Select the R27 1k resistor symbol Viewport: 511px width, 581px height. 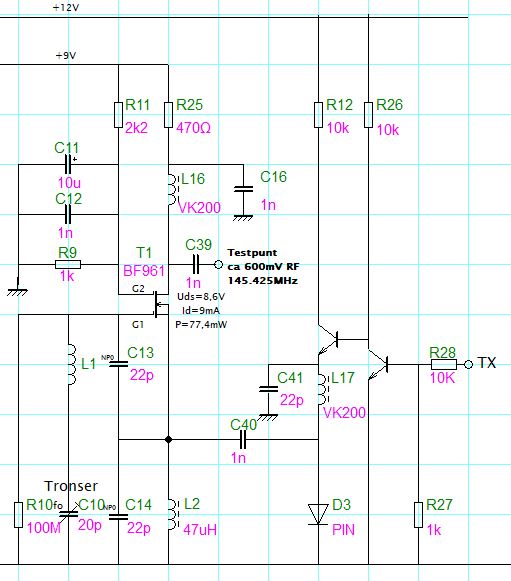click(418, 515)
